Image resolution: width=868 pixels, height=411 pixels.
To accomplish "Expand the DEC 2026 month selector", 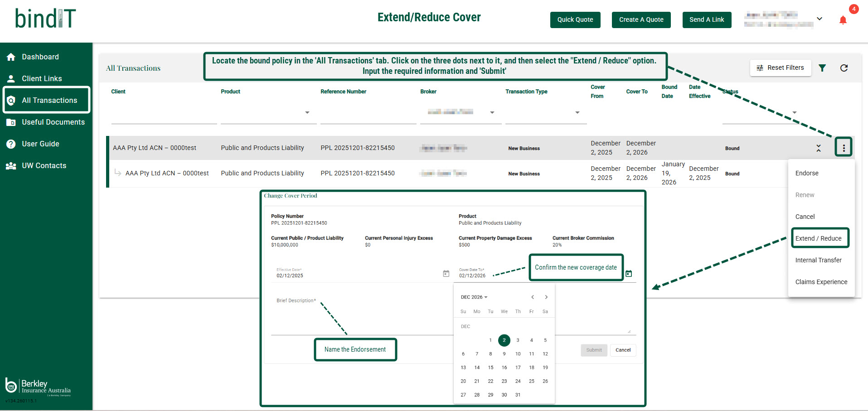I will (474, 297).
